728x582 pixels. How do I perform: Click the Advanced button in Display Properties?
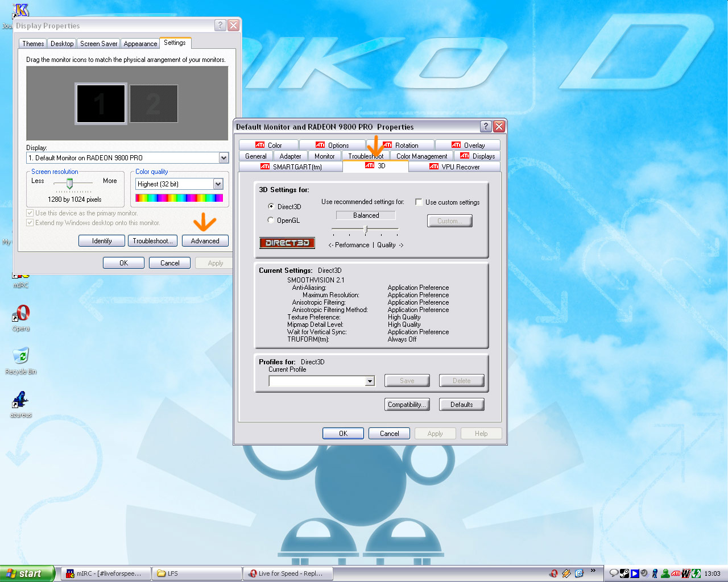pyautogui.click(x=205, y=241)
